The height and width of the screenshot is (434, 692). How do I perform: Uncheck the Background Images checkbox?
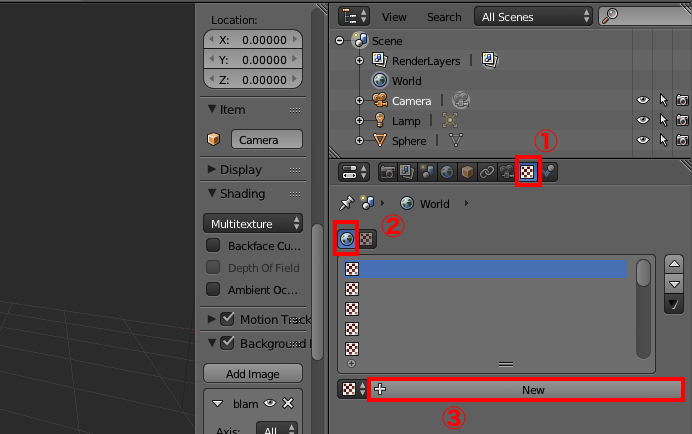coord(227,343)
